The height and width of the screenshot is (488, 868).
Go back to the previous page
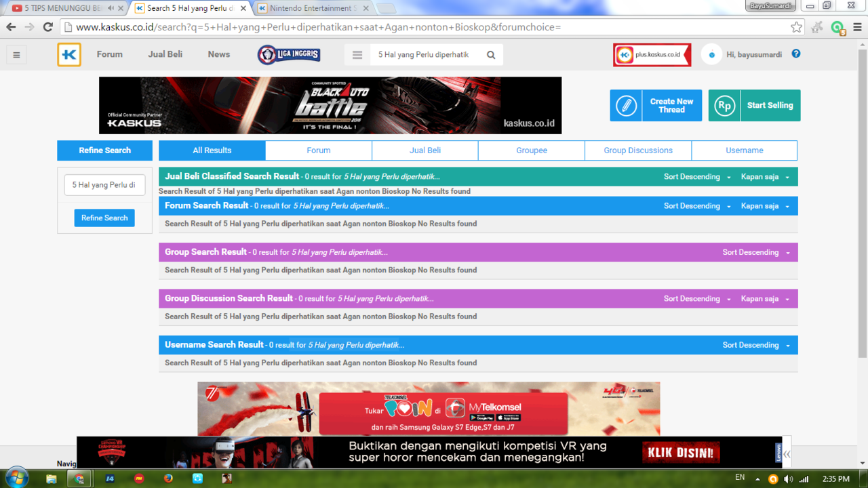pyautogui.click(x=11, y=27)
